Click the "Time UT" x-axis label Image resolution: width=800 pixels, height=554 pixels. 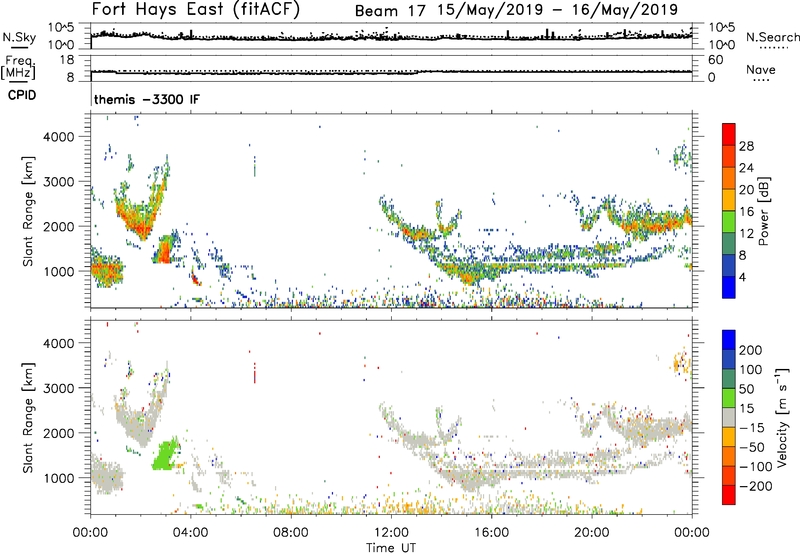(391, 548)
